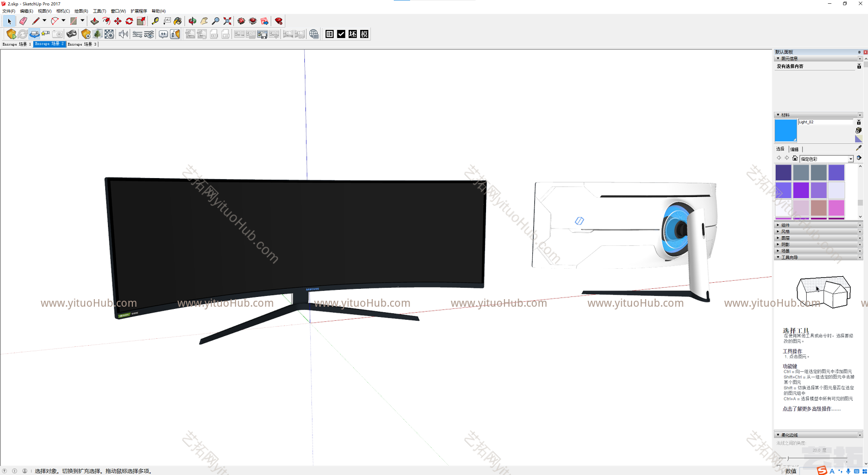
Task: Click 点击了解更多高级操作 link
Action: (812, 409)
